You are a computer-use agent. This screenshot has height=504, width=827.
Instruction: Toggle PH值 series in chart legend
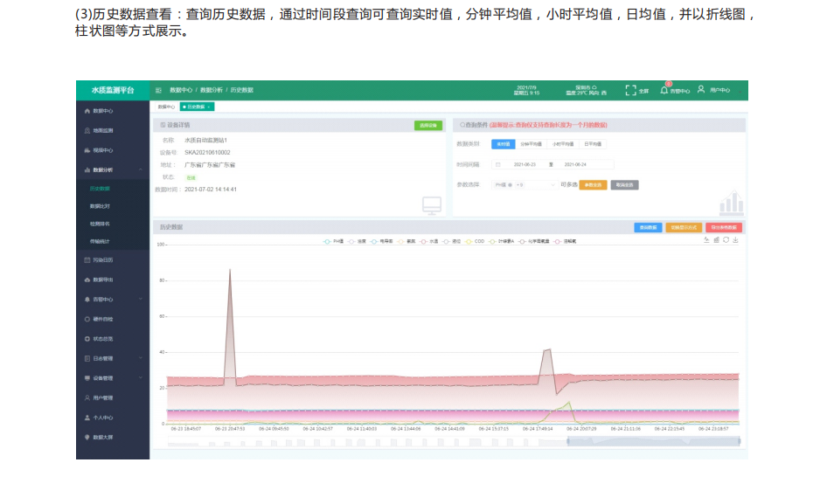point(333,241)
